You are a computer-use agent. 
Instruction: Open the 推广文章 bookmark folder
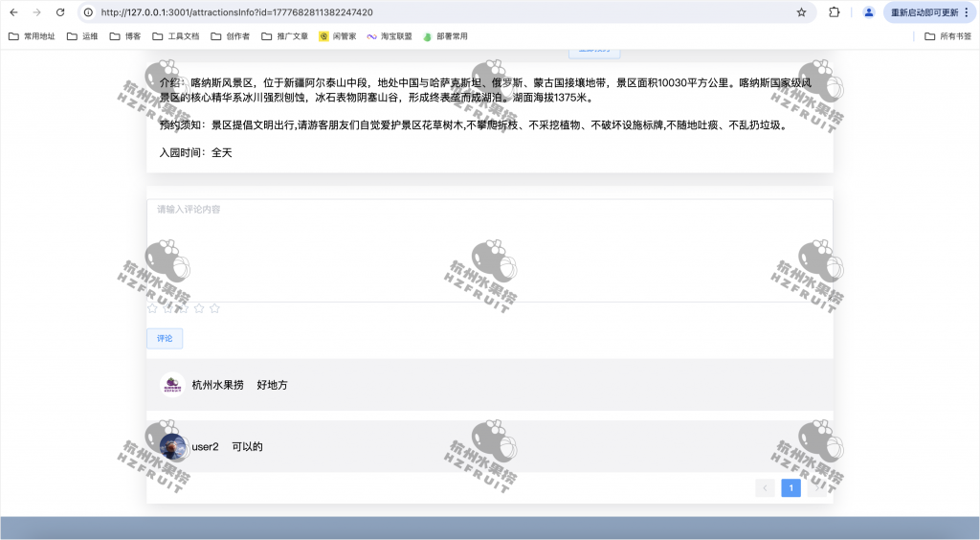(284, 36)
